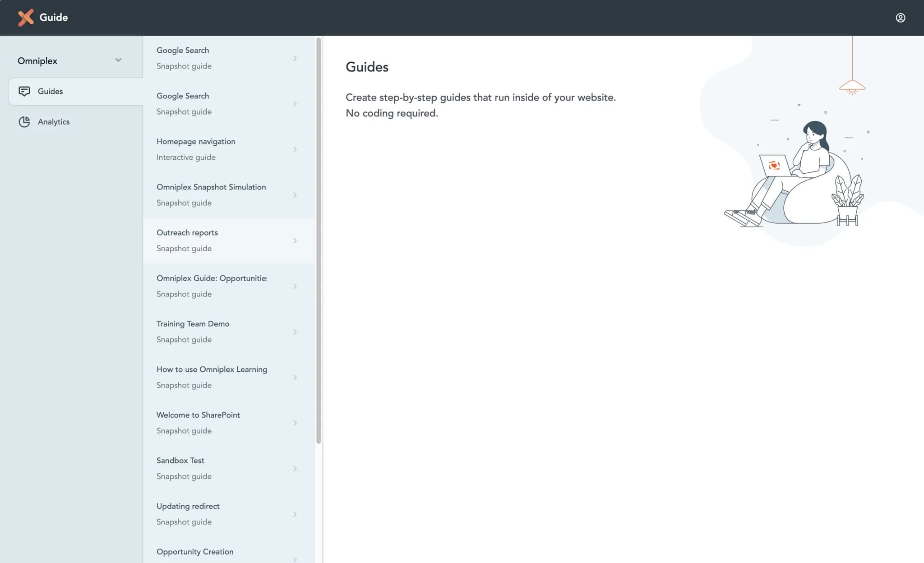This screenshot has height=563, width=924.
Task: Click the Omniplex X logo icon
Action: 26,18
